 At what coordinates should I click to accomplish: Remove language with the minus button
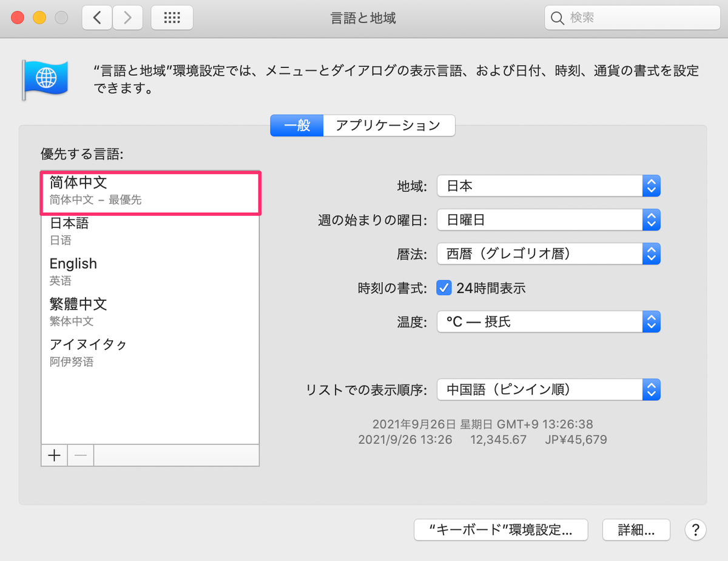pos(80,455)
